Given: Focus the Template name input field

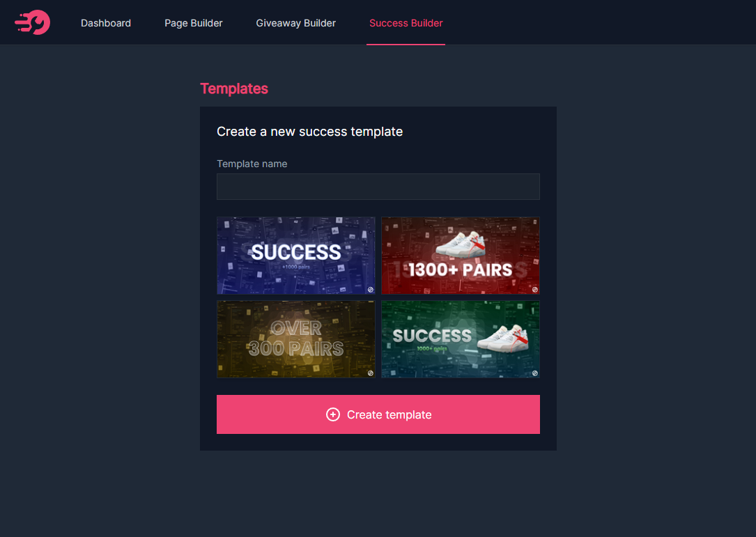Looking at the screenshot, I should [x=378, y=187].
